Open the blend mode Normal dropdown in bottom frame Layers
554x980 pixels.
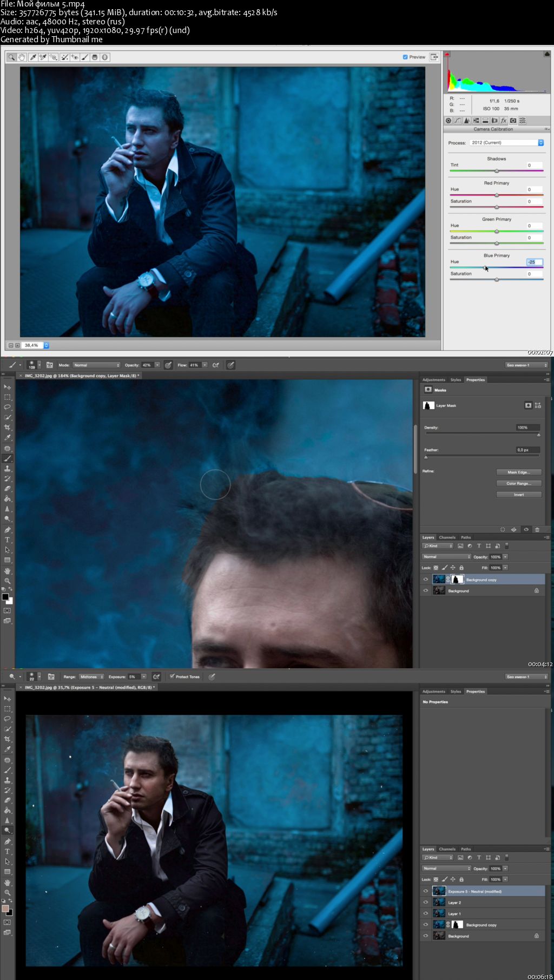446,869
